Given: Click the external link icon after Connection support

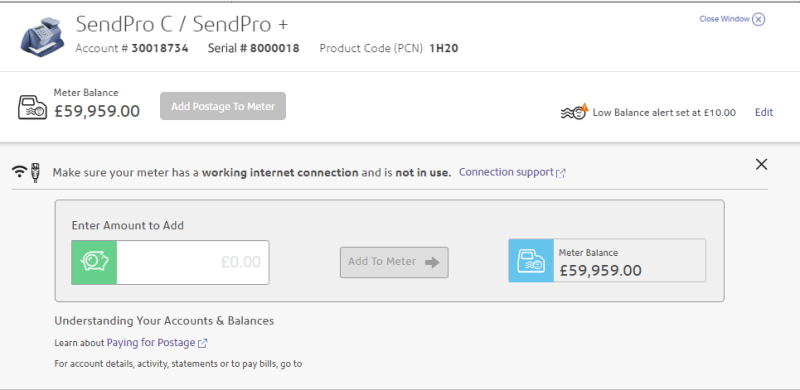Looking at the screenshot, I should [x=561, y=173].
